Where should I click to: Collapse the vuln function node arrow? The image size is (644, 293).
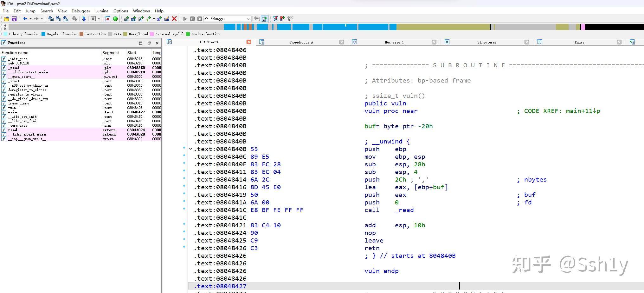(190, 149)
